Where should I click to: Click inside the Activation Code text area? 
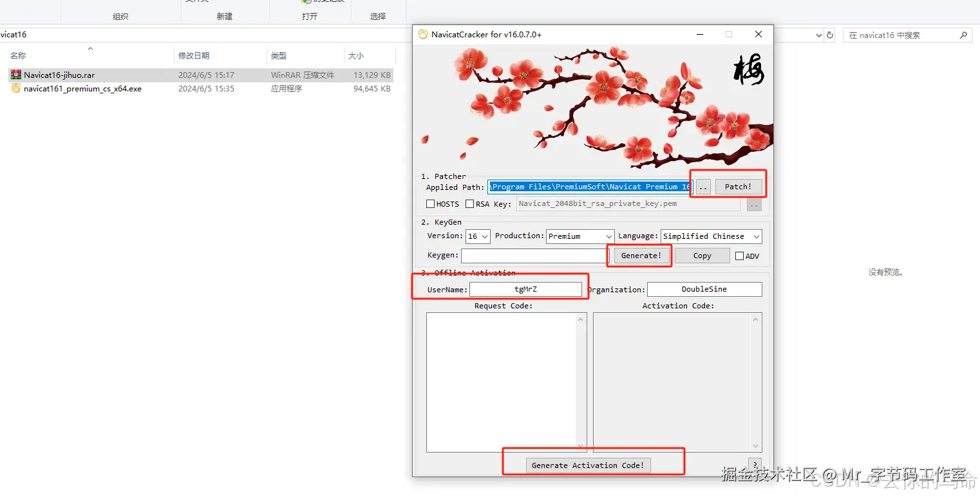[672, 382]
